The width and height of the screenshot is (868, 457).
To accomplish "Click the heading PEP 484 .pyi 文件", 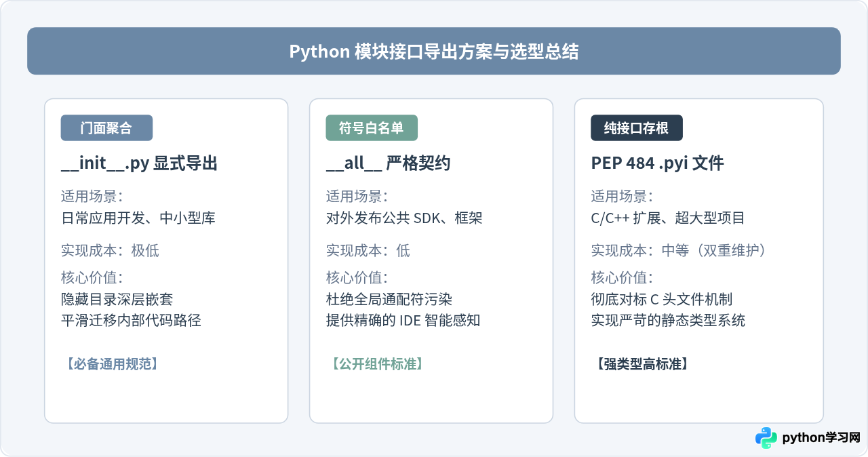I will 658,163.
